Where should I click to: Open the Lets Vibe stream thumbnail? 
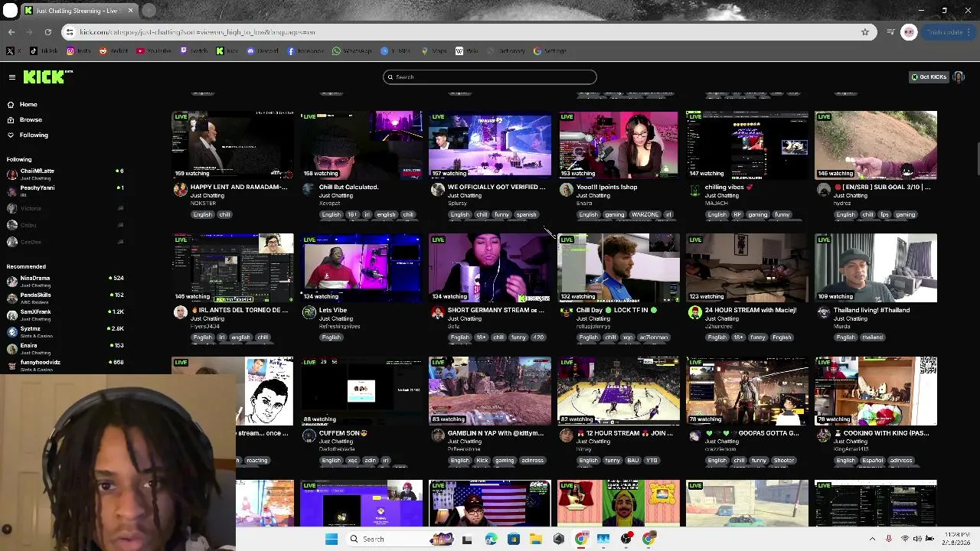361,268
